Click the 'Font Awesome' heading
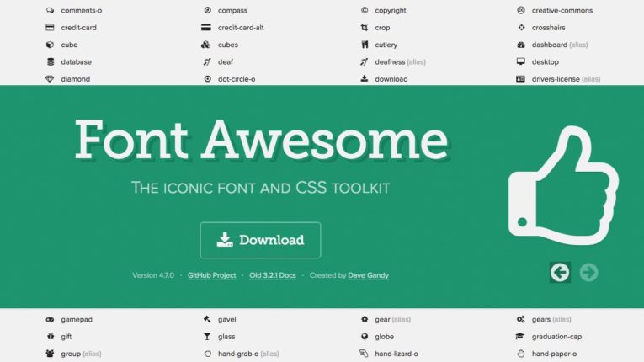 click(x=261, y=140)
